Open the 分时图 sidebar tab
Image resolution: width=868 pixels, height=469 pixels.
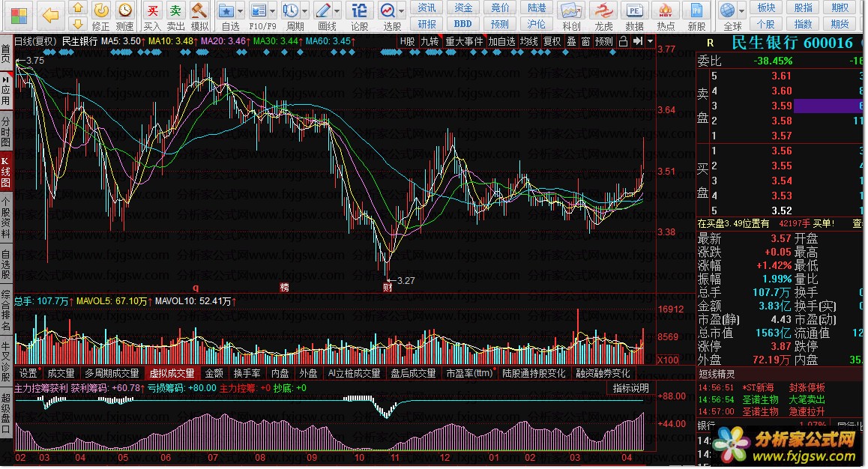(x=5, y=131)
